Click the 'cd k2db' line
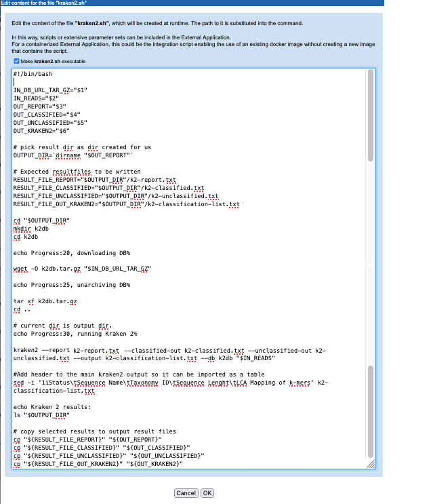 coord(25,237)
